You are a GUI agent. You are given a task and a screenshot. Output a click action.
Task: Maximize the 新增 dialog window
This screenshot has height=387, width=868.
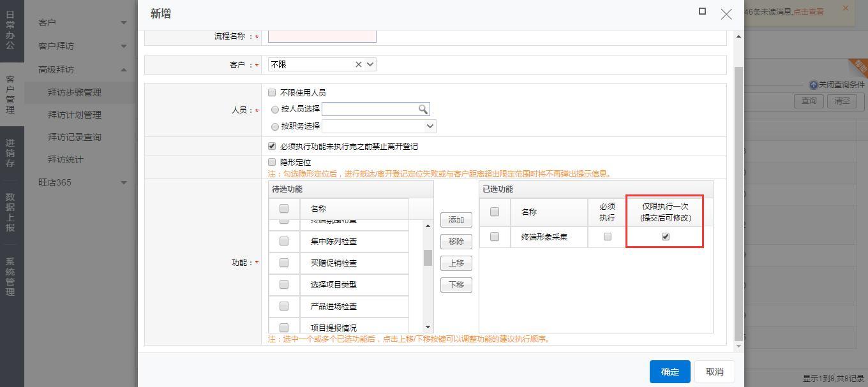click(702, 11)
